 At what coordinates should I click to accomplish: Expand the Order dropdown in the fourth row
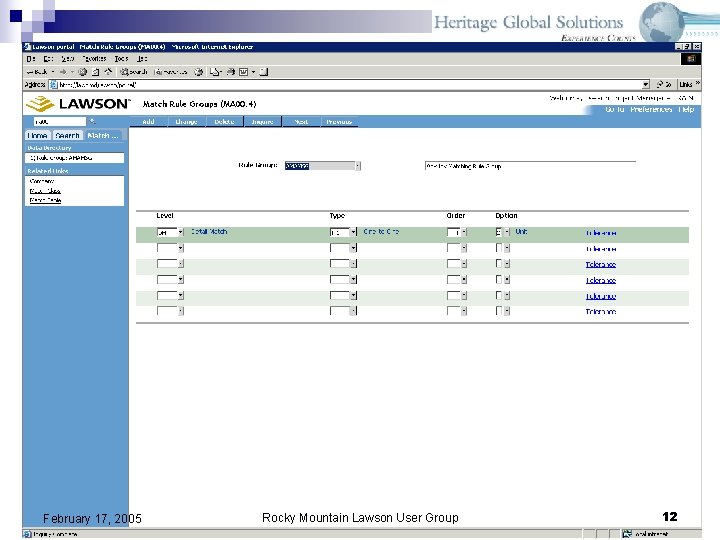tap(464, 280)
